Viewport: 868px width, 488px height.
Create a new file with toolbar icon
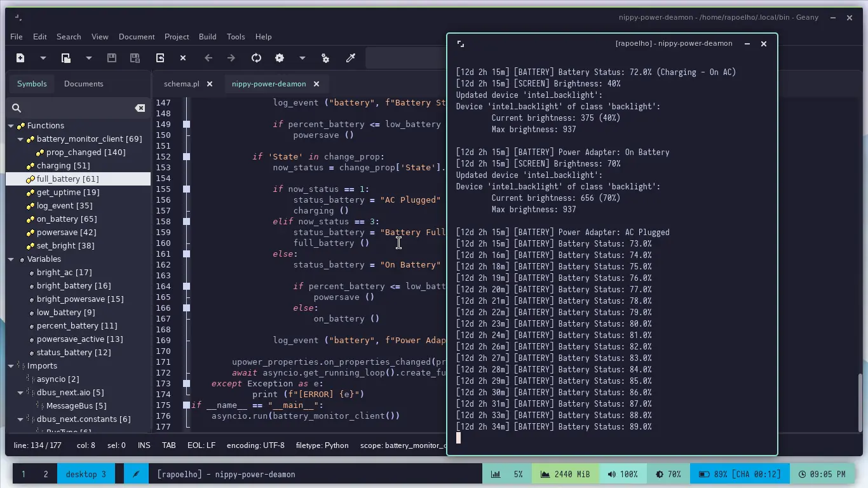pyautogui.click(x=20, y=58)
